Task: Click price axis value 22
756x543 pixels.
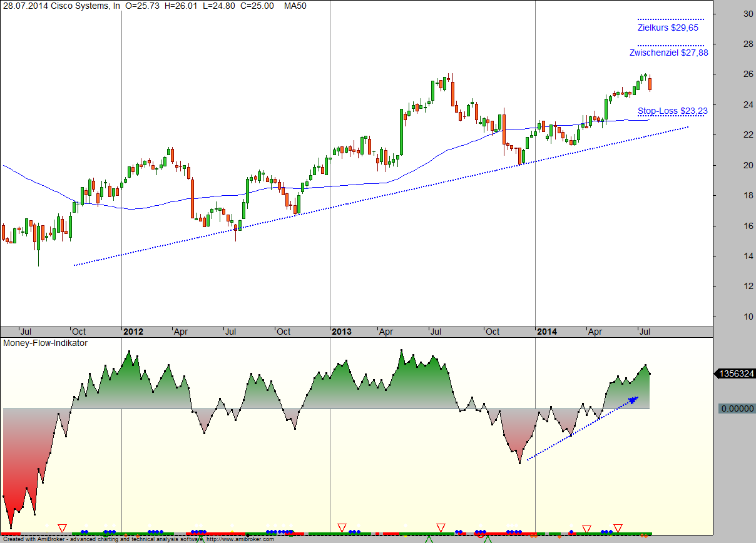Action: pyautogui.click(x=748, y=134)
